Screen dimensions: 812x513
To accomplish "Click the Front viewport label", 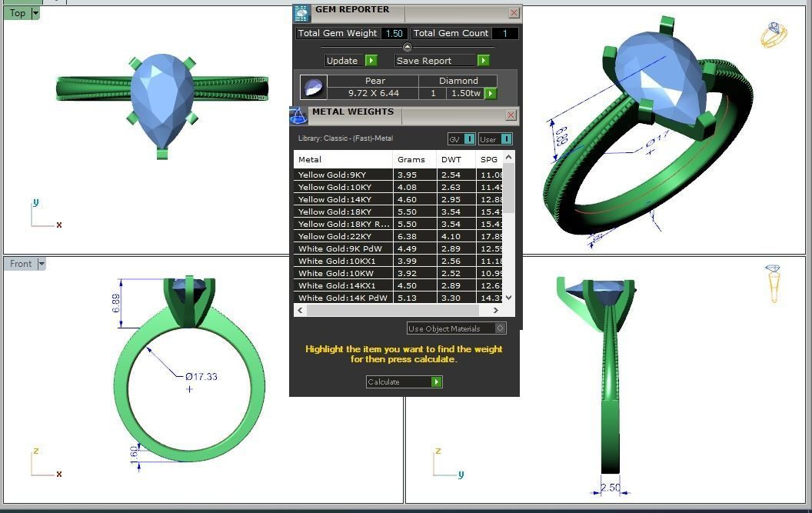I will [21, 264].
